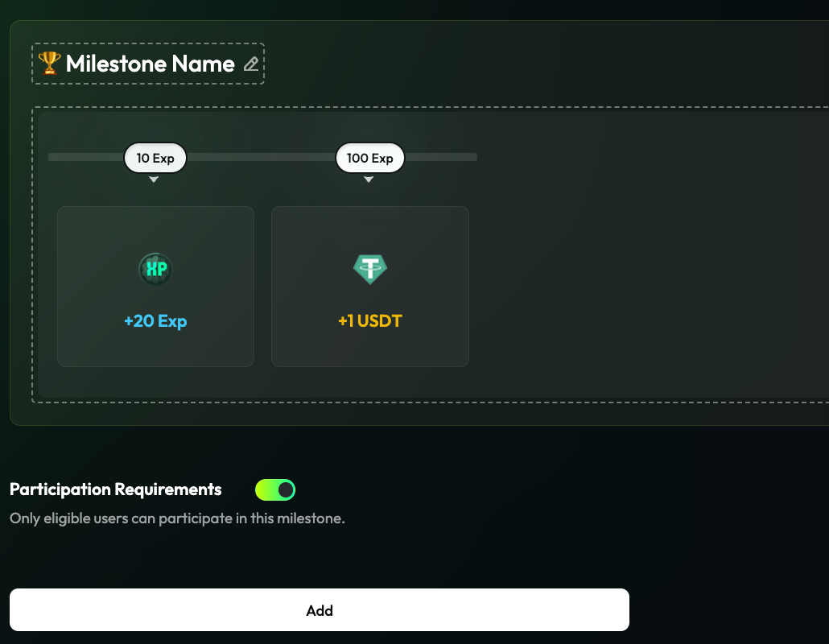
Task: Click the pencil edit icon beside Milestone Name
Action: 251,64
